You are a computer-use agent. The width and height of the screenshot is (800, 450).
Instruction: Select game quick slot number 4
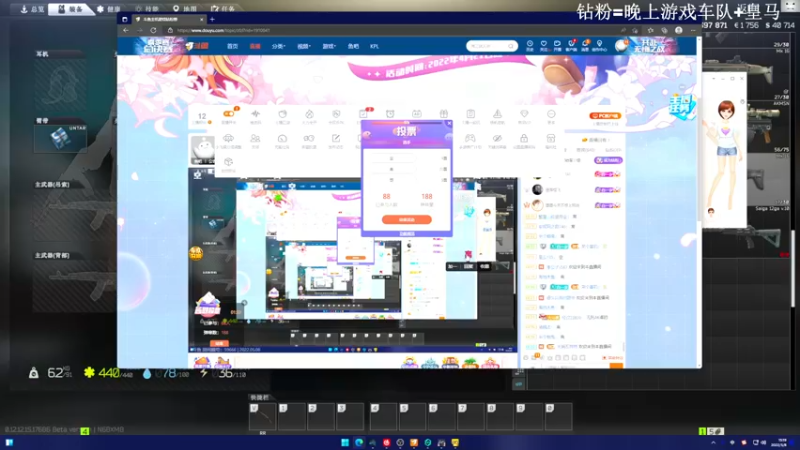tap(383, 416)
